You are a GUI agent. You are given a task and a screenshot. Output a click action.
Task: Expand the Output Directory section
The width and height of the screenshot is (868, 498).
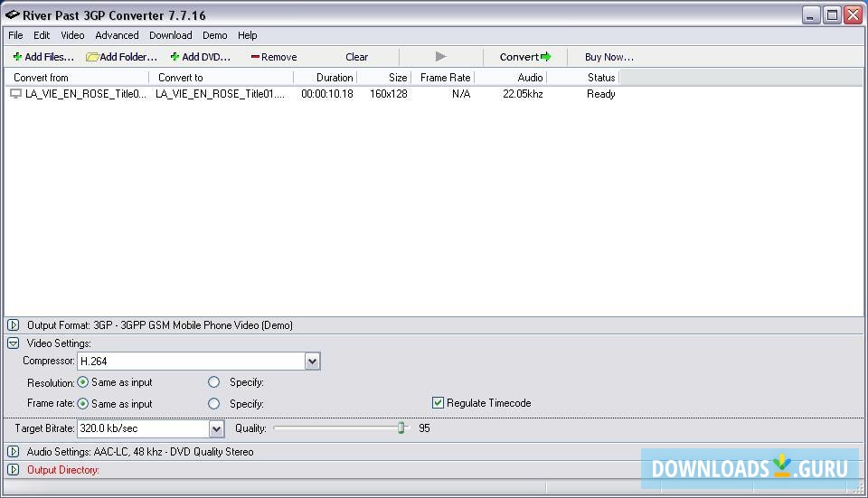pyautogui.click(x=14, y=470)
